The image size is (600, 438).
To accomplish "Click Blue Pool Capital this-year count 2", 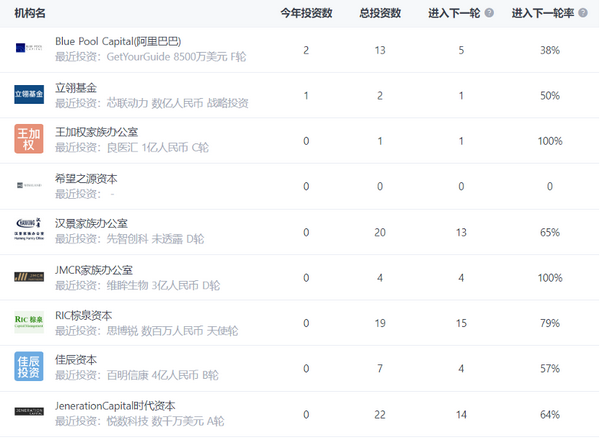I will point(306,50).
